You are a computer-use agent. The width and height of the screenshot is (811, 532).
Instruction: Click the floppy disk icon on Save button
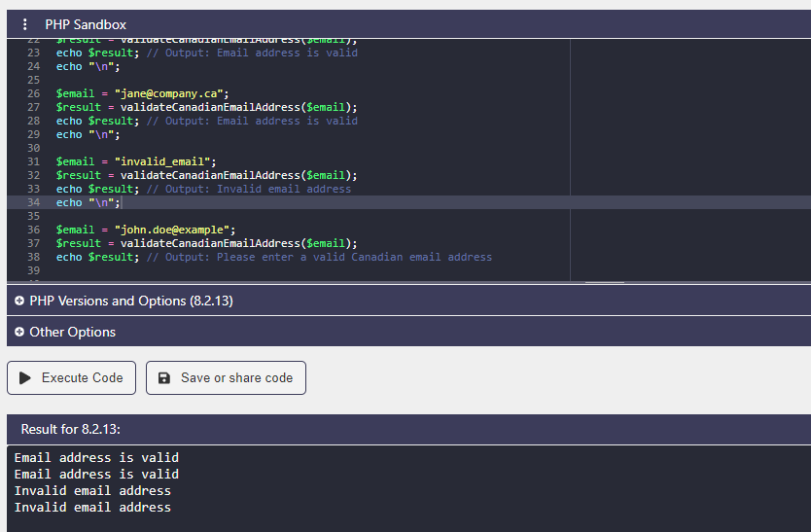pyautogui.click(x=164, y=378)
